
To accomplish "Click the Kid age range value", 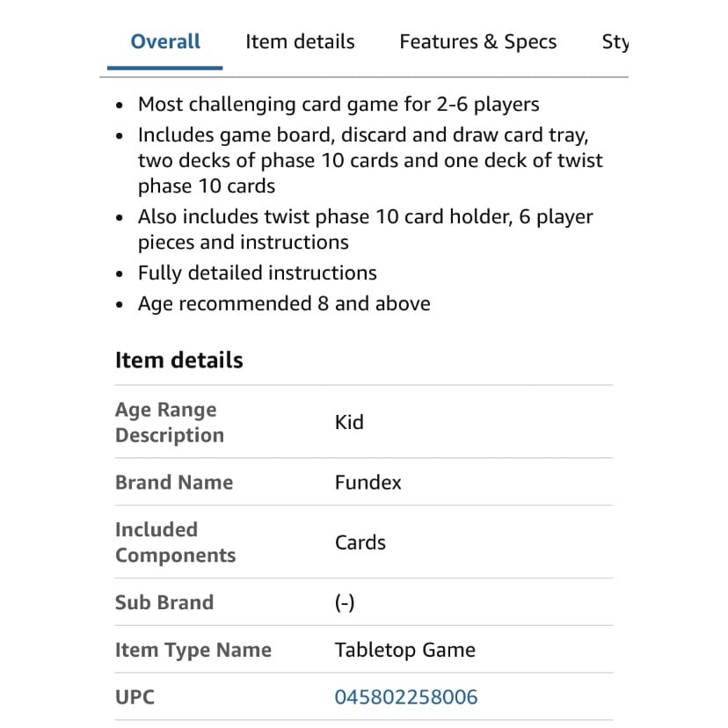I will (x=349, y=422).
